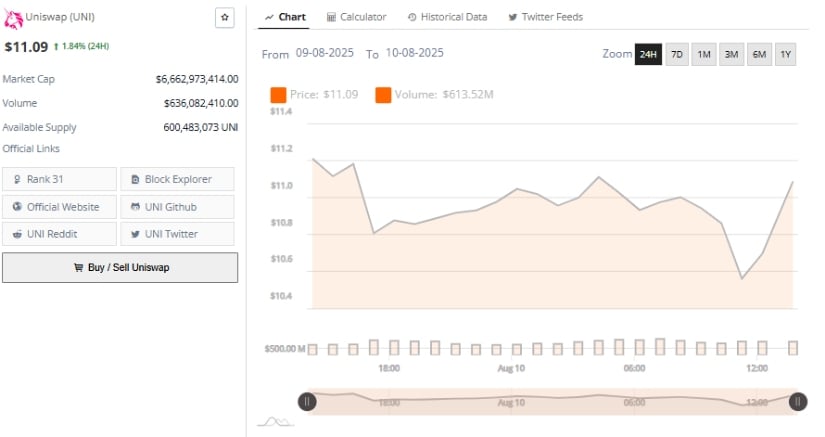This screenshot has width=825, height=437.
Task: Visit the Official Website link
Action: click(59, 207)
